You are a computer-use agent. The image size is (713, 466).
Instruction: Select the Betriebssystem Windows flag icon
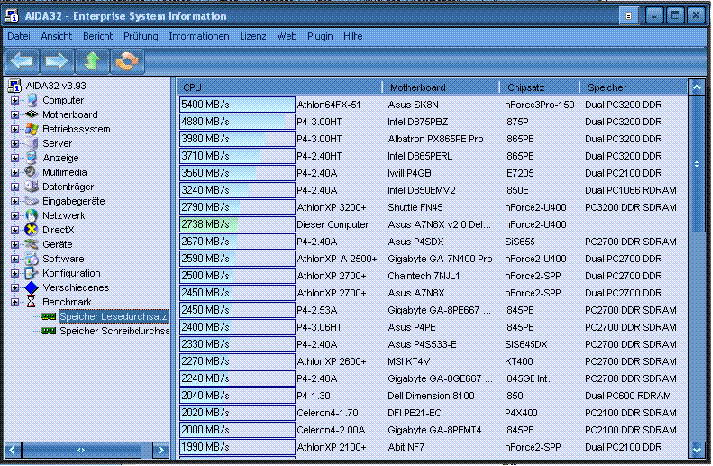coord(31,129)
